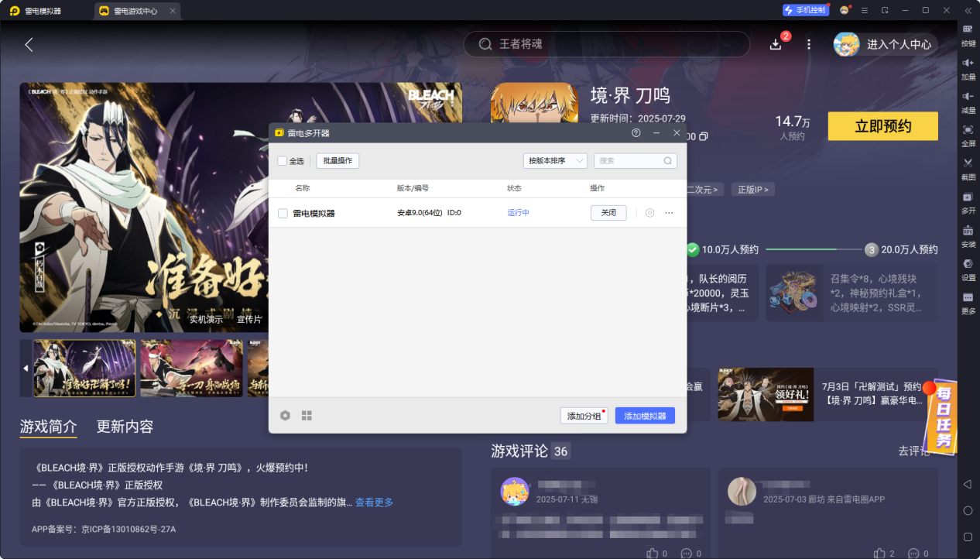Open the three-dot more options for 雷电模拟器 row
The width and height of the screenshot is (980, 559).
(x=669, y=213)
